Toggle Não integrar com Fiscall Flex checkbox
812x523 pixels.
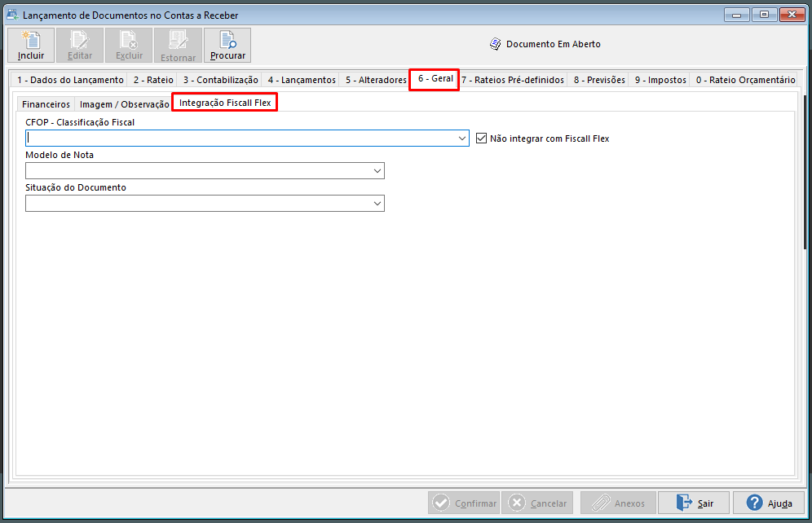coord(481,138)
